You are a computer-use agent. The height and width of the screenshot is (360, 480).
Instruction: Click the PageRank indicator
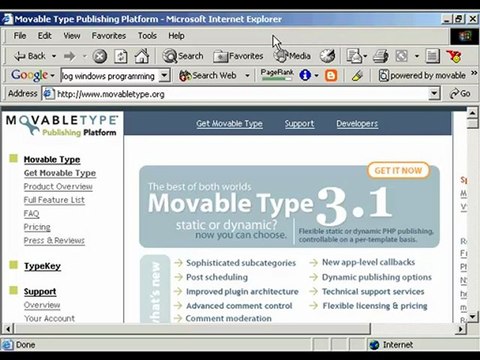pyautogui.click(x=277, y=75)
